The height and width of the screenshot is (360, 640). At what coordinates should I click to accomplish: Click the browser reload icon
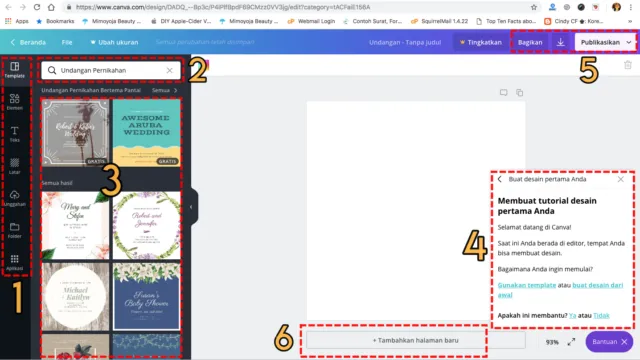(x=37, y=7)
